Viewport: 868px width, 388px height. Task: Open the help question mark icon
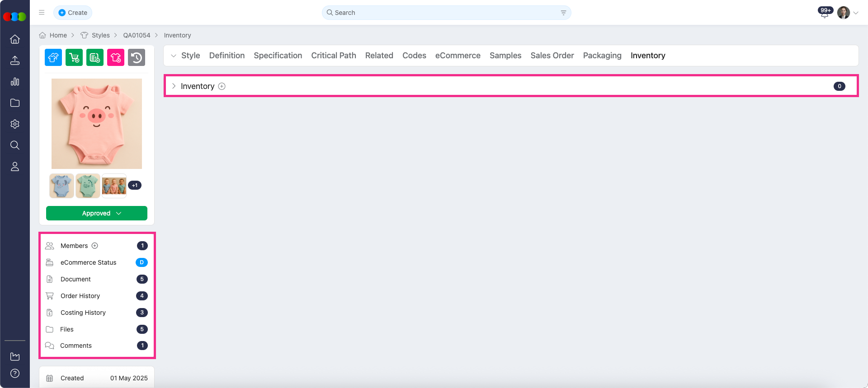[x=15, y=373]
